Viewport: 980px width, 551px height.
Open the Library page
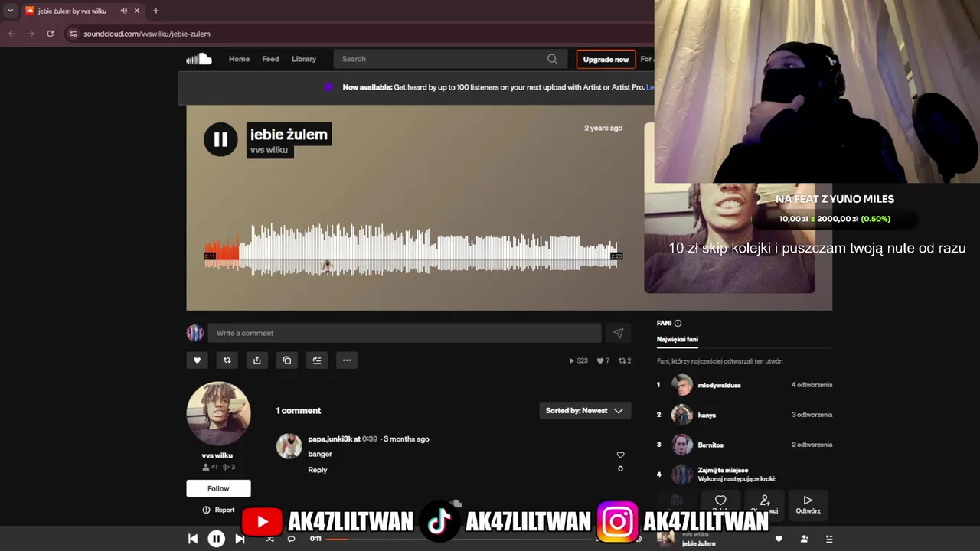click(304, 59)
